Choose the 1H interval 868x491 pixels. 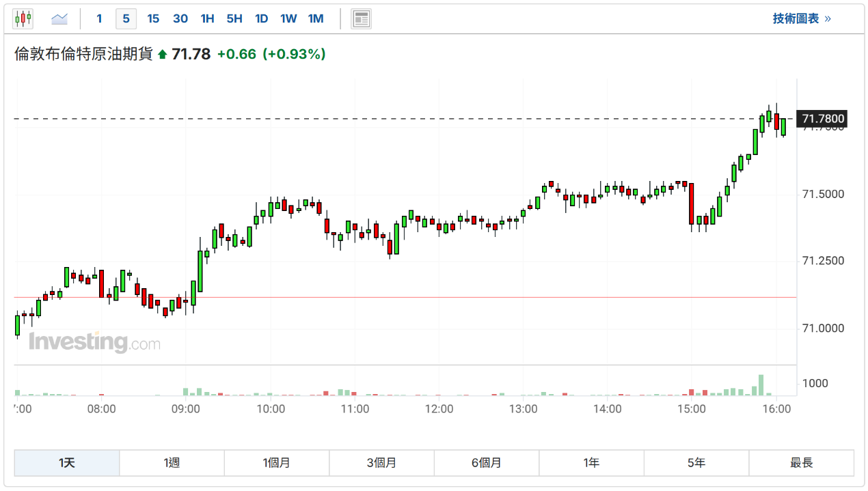pos(207,19)
